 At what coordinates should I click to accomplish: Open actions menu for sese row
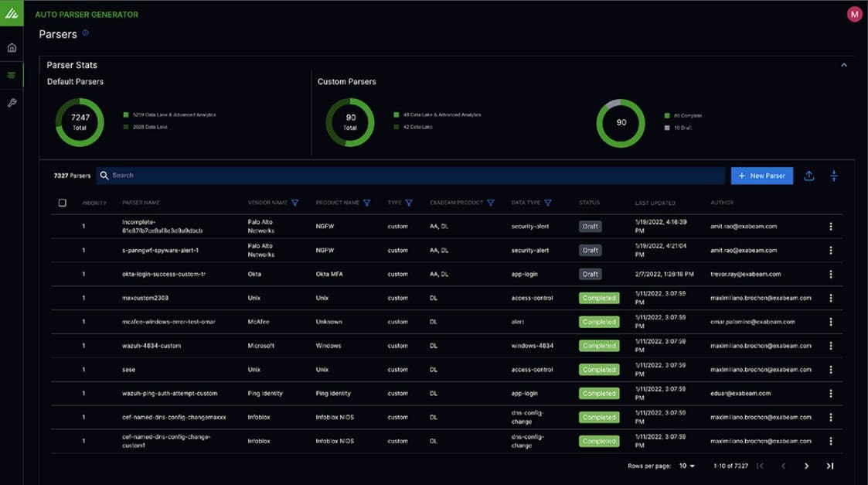830,370
